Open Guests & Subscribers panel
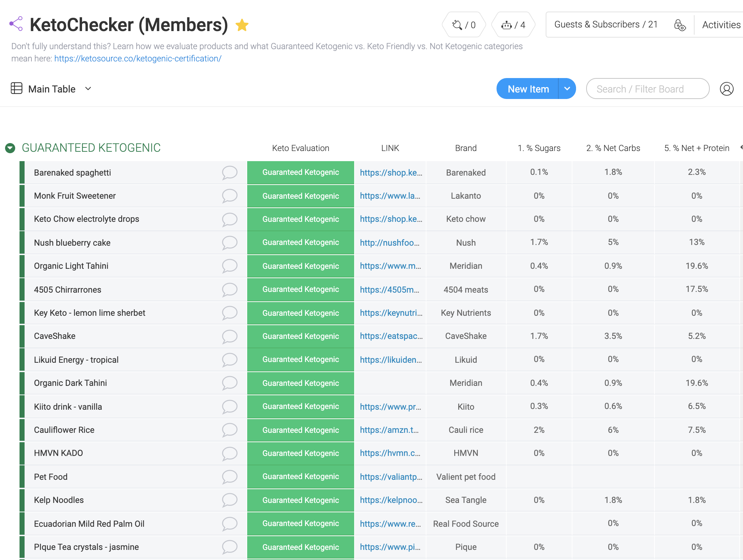 [606, 25]
